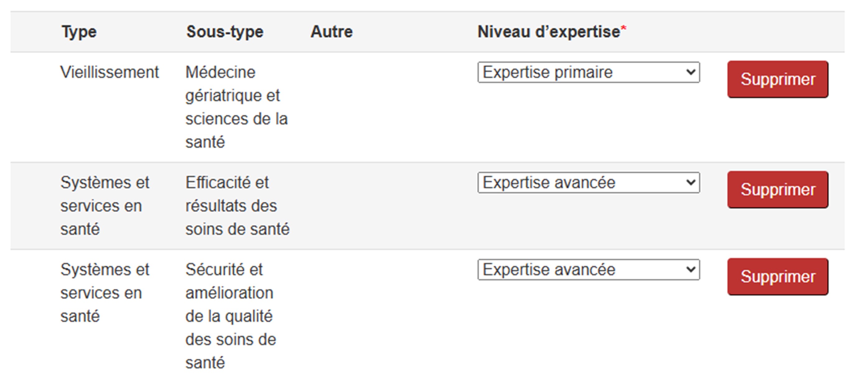Image resolution: width=868 pixels, height=387 pixels.
Task: Open expertise dropdown in Sécurité et amélioration row
Action: 588,270
